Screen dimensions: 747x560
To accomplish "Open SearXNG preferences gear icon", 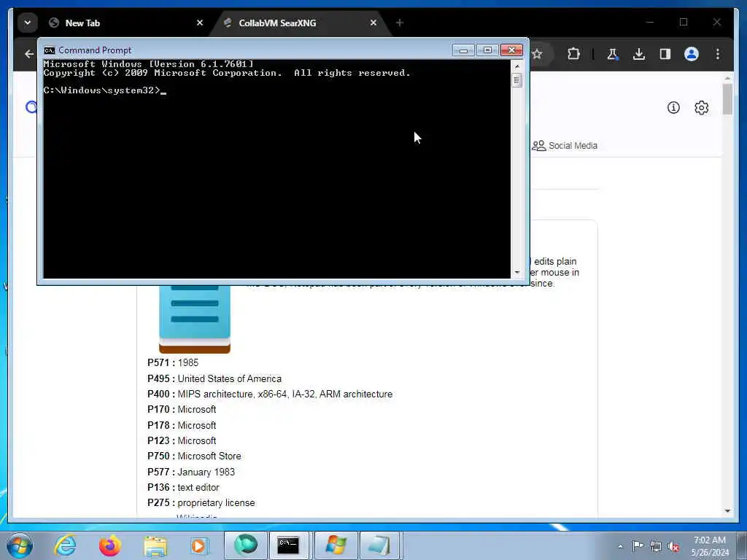I will click(701, 108).
